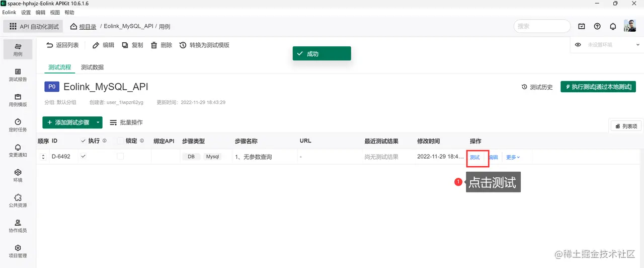The image size is (644, 268).
Task: Expand 更多 menu in row D-6492
Action: [x=513, y=157]
